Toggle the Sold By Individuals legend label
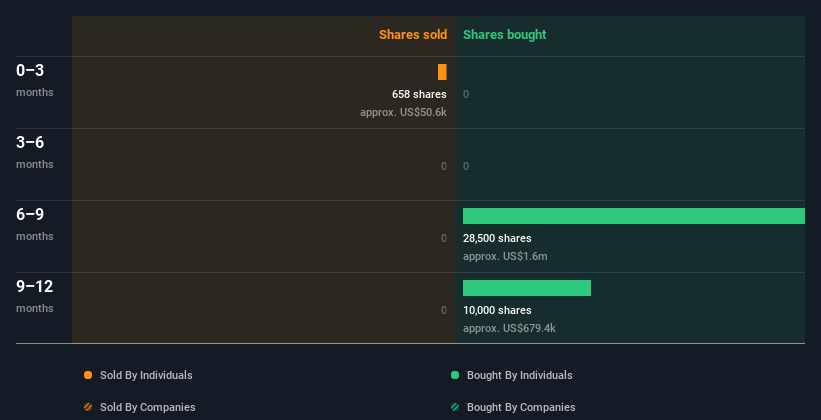The image size is (821, 420). (x=146, y=375)
